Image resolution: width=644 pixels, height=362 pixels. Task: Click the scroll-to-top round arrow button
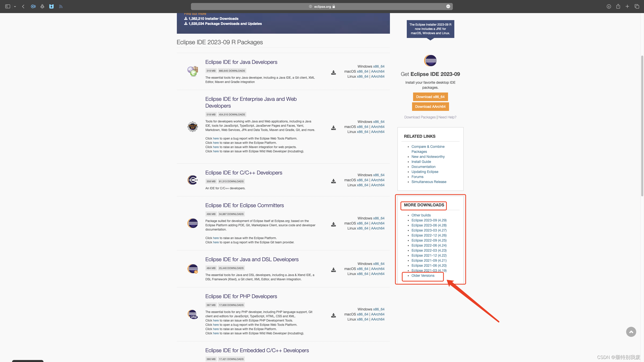pos(631,332)
